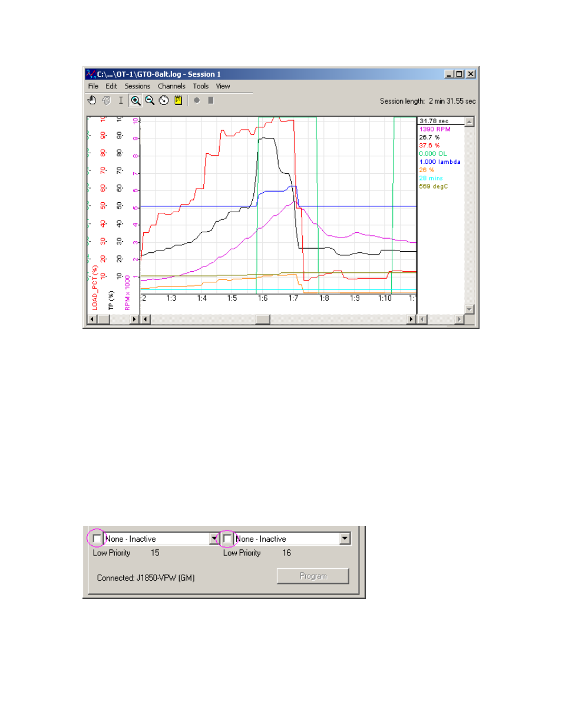Open the Channels menu
This screenshot has height=728, width=562.
point(171,86)
